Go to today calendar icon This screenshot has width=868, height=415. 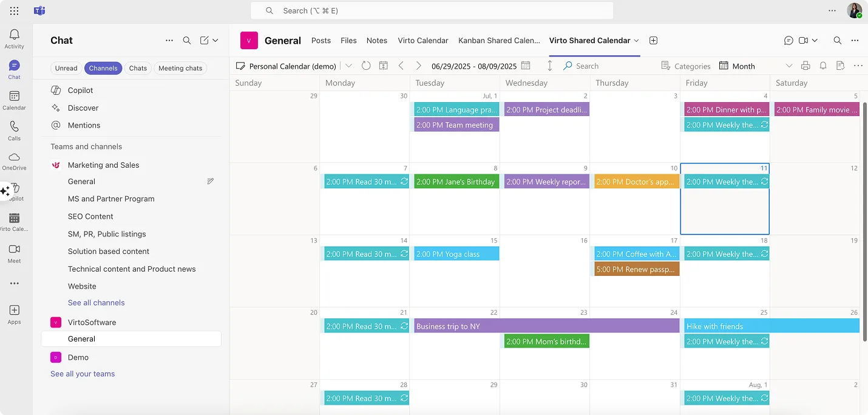pyautogui.click(x=384, y=66)
